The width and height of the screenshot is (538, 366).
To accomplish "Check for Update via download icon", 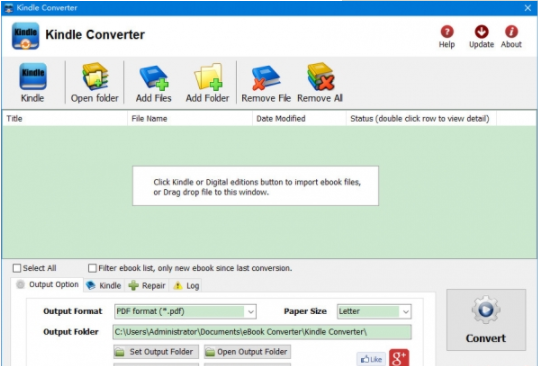I will tap(481, 37).
